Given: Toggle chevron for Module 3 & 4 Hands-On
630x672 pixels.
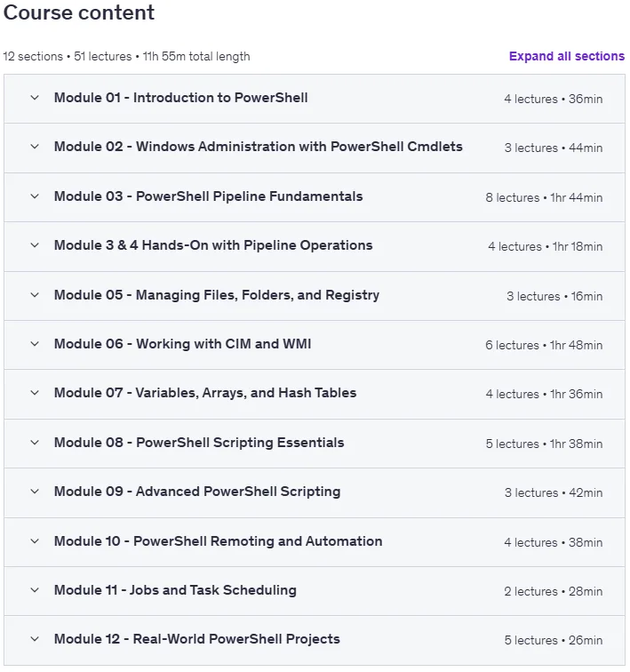Looking at the screenshot, I should pos(35,245).
